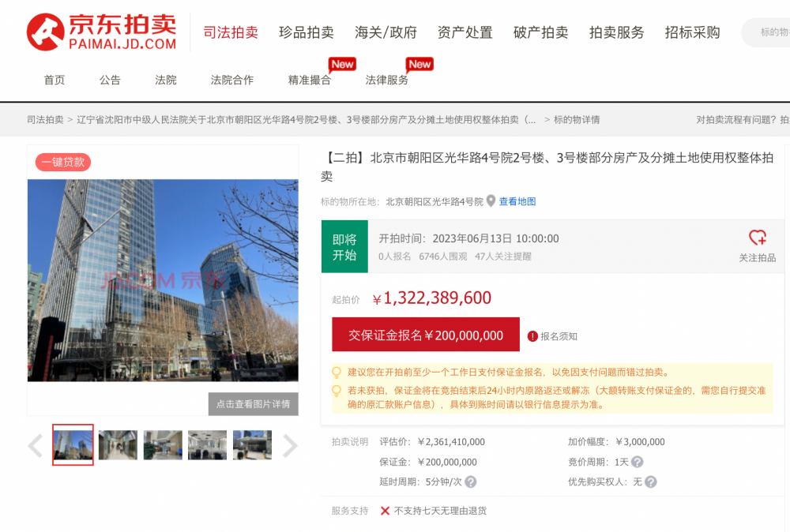Click the red exclamation 报名须知 icon
This screenshot has width=790, height=532.
[x=532, y=336]
